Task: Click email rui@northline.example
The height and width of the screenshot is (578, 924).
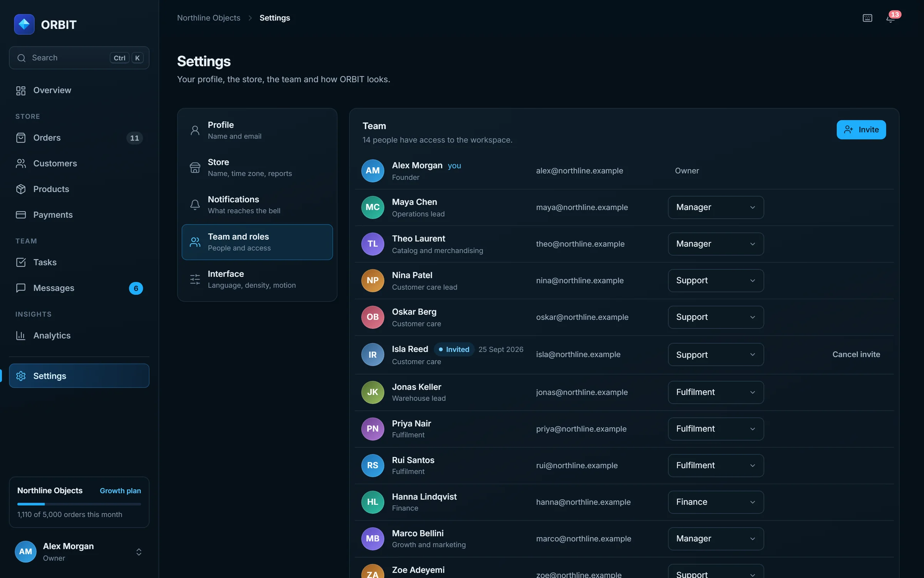Action: [577, 465]
